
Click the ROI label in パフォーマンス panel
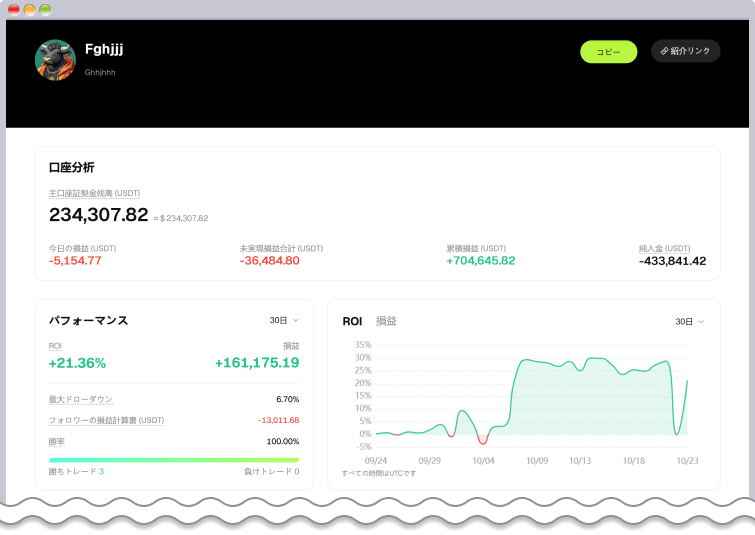[x=55, y=346]
